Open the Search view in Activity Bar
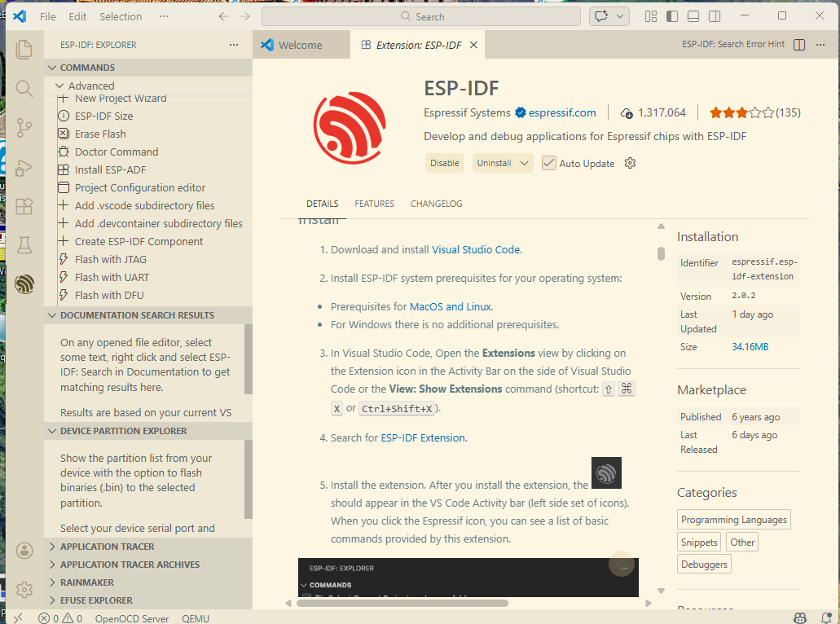Image resolution: width=840 pixels, height=624 pixels. tap(24, 88)
